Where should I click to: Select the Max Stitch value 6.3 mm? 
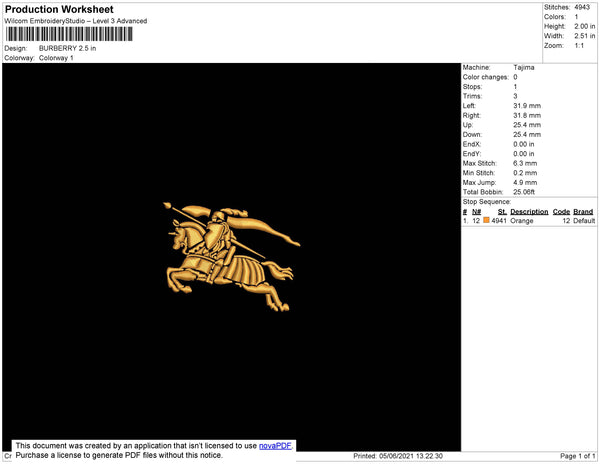(525, 163)
